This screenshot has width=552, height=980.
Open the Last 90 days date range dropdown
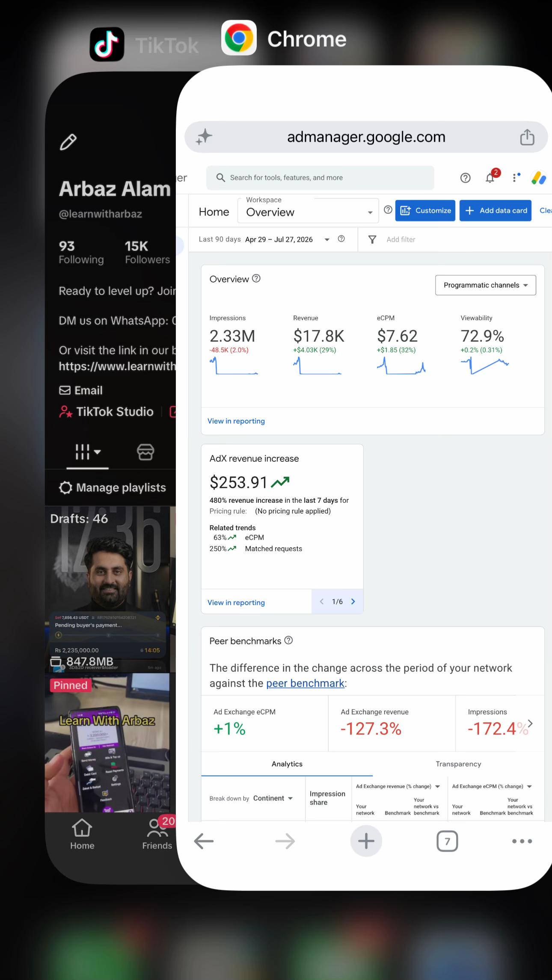tap(264, 239)
